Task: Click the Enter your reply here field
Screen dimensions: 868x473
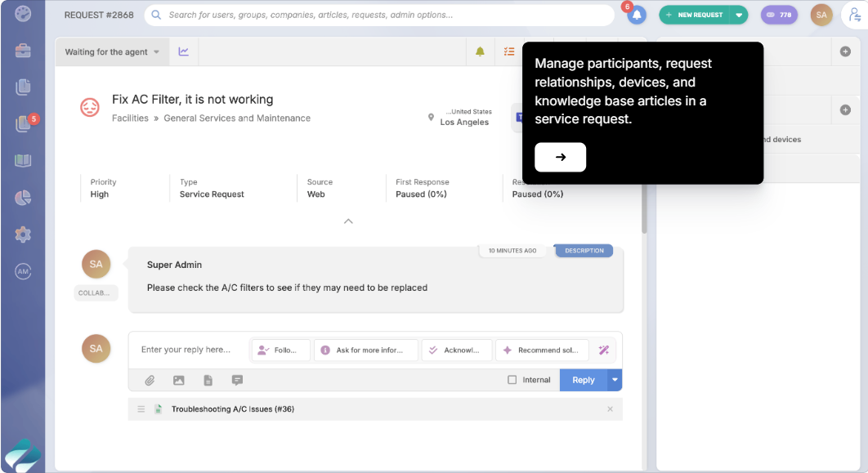Action: point(186,350)
